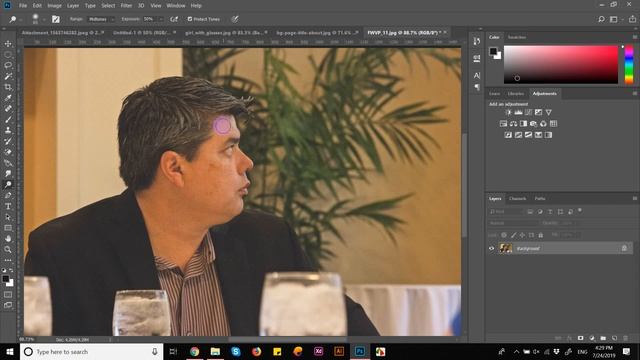640x360 pixels.
Task: Open tool preset picker arrow
Action: click(x=20, y=19)
